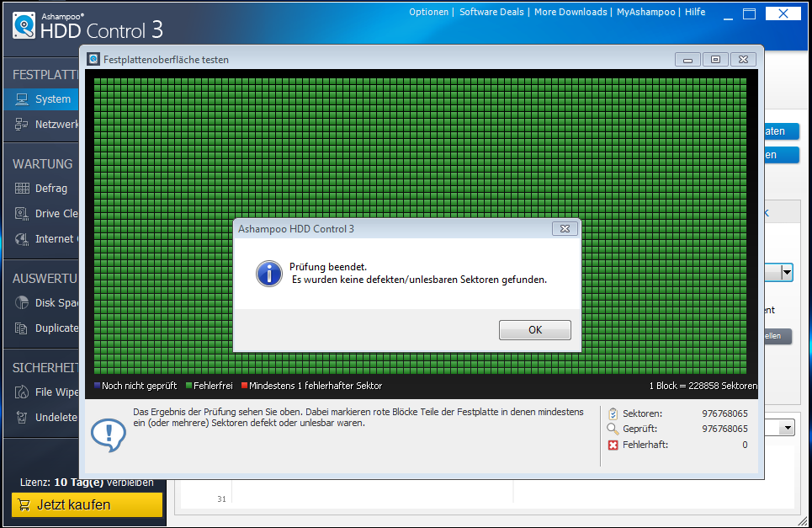
Task: Click the Prüfung beendet message text
Action: click(418, 273)
